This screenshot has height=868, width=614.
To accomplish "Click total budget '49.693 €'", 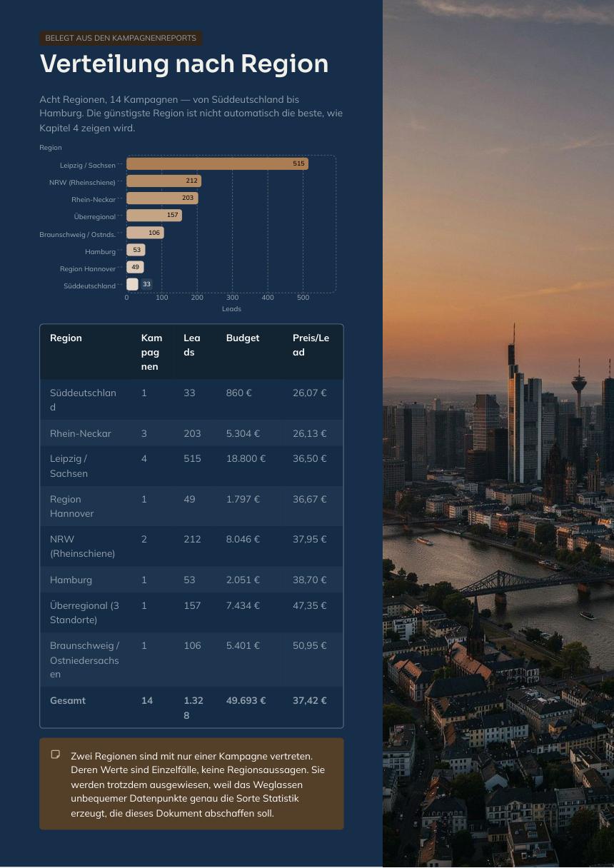I will pyautogui.click(x=246, y=700).
